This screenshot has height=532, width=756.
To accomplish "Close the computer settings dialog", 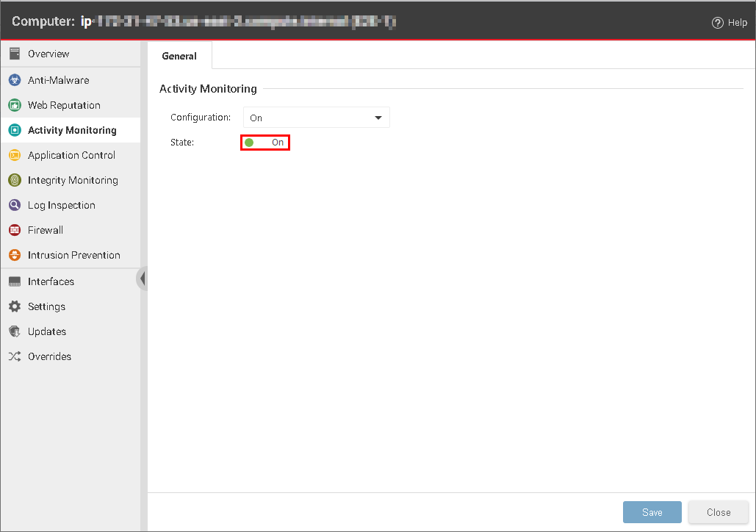I will [718, 512].
